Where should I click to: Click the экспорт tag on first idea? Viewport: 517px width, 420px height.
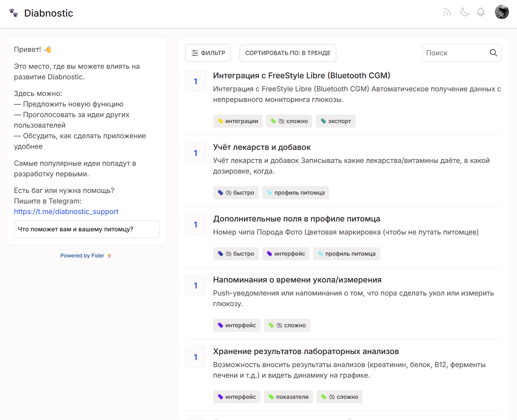pos(336,121)
